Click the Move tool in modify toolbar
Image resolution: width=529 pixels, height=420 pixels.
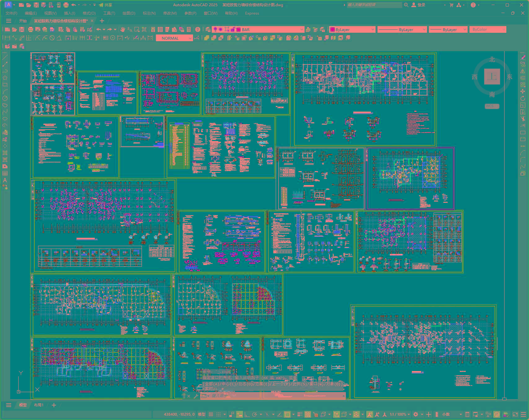click(x=523, y=91)
